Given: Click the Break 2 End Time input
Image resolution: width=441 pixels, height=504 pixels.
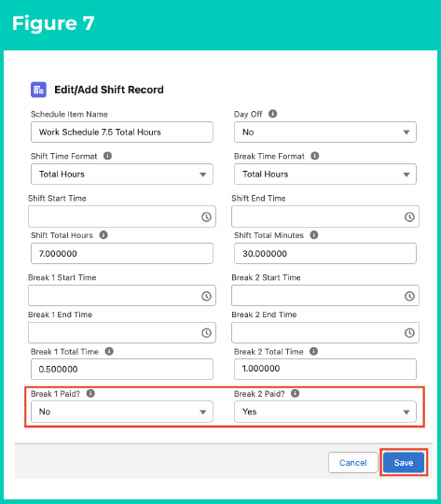Looking at the screenshot, I should click(325, 332).
